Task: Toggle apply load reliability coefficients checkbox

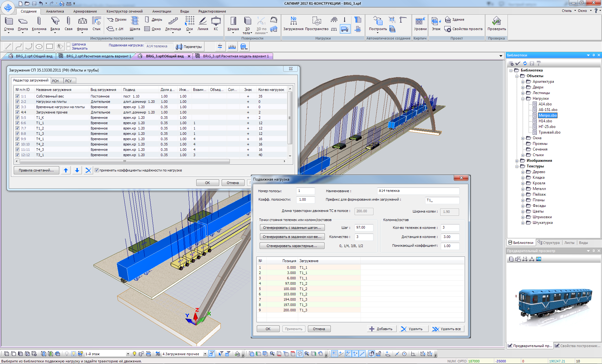Action: [97, 170]
